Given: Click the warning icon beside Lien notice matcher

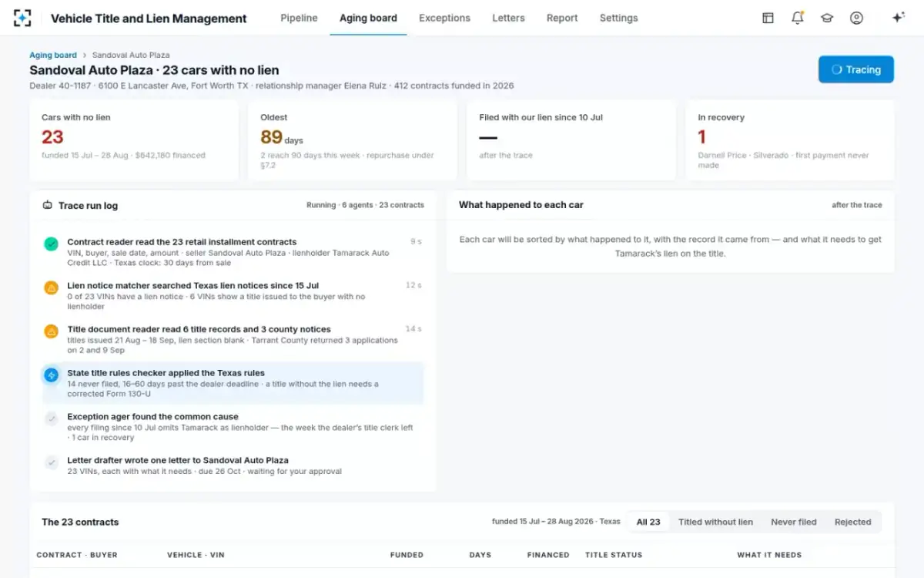Looking at the screenshot, I should tap(52, 287).
